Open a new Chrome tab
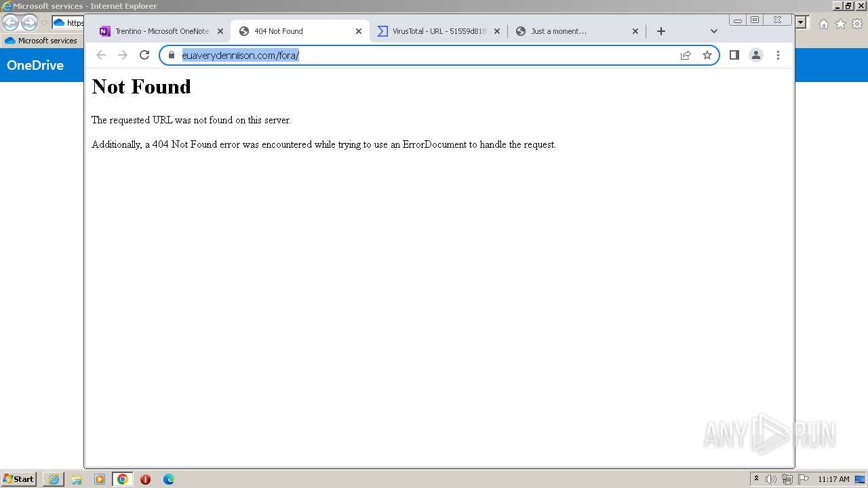The image size is (868, 488). (x=661, y=31)
